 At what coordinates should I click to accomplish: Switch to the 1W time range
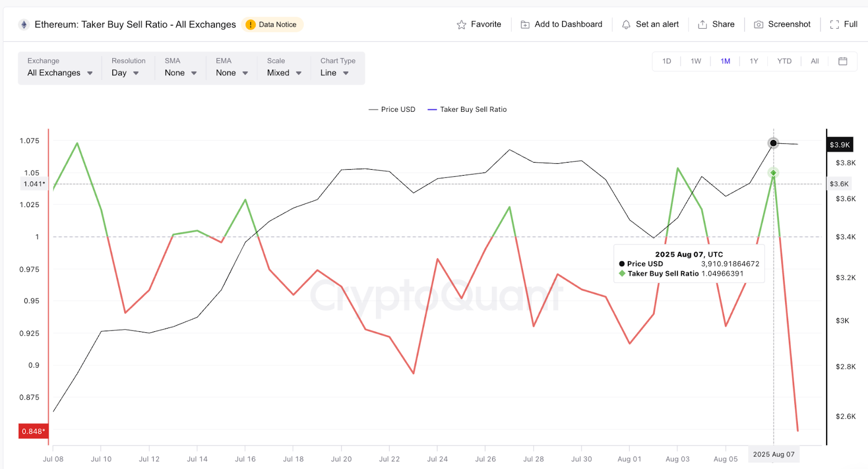point(695,61)
